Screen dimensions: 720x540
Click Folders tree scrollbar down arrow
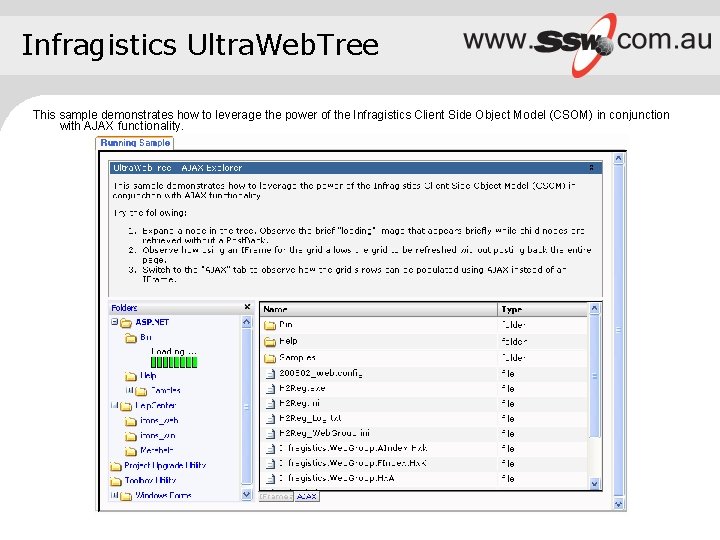coord(247,495)
